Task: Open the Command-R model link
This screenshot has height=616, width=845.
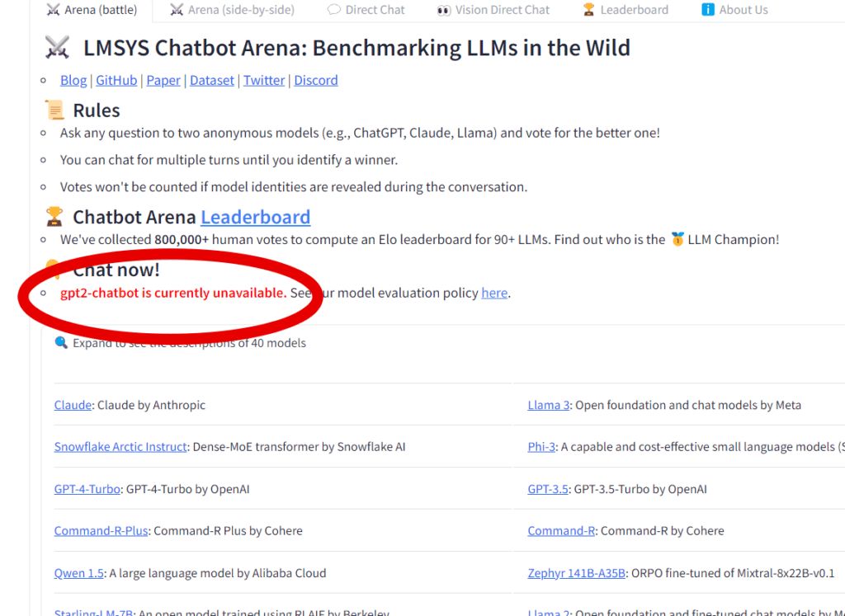Action: coord(561,530)
